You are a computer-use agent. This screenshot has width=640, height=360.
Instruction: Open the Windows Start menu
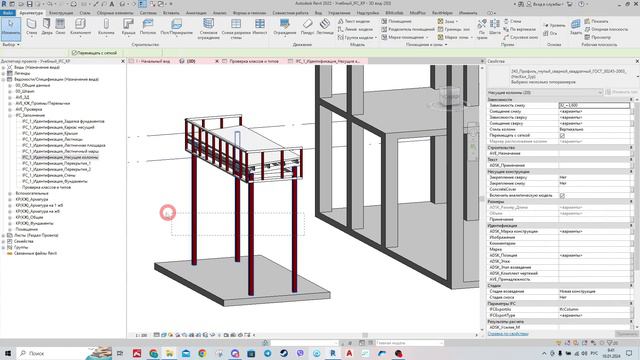coord(8,353)
